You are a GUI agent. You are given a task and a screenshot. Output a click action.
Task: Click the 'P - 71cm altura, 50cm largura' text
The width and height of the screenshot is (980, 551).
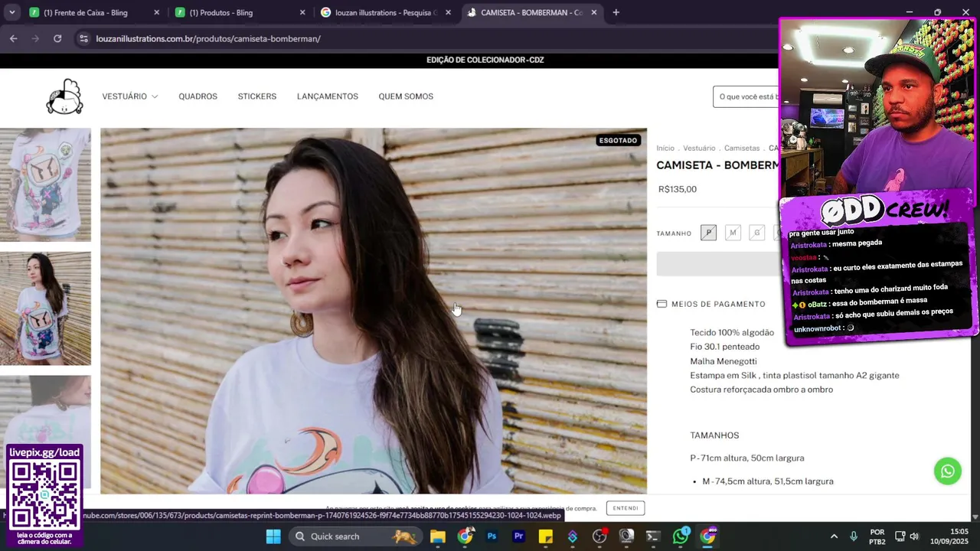tap(746, 458)
